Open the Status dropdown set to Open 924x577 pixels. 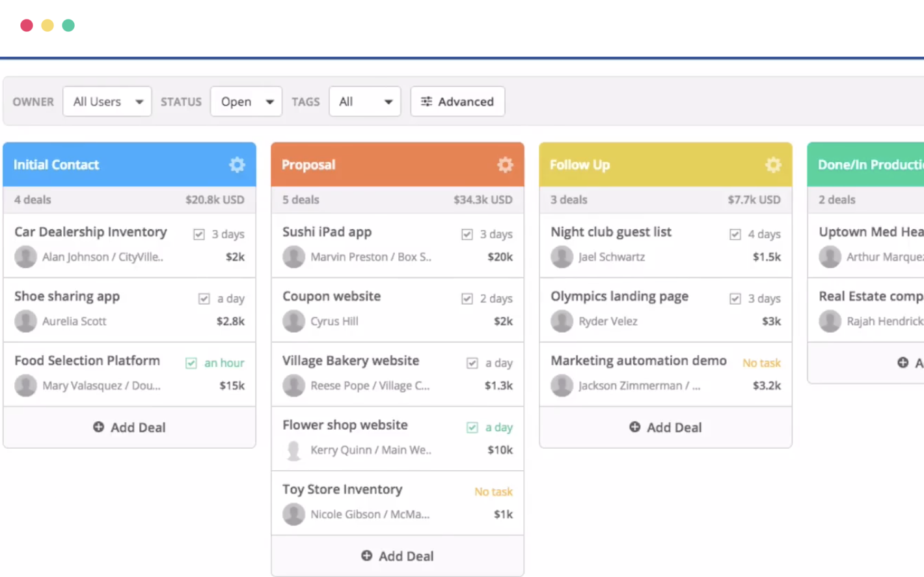point(246,102)
